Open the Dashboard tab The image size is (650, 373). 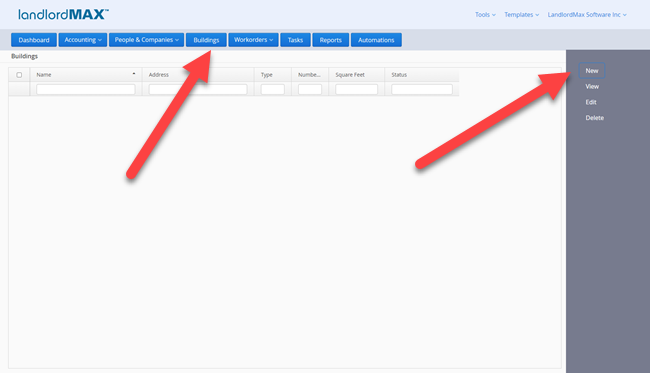click(34, 40)
